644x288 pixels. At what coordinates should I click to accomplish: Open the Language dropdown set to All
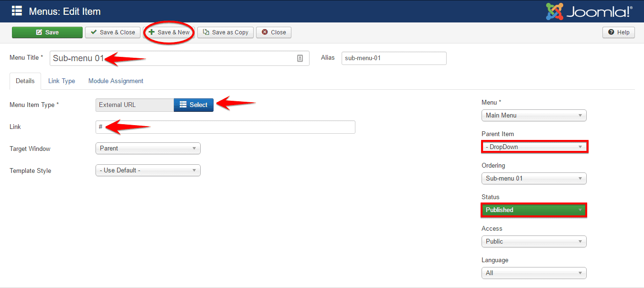534,273
